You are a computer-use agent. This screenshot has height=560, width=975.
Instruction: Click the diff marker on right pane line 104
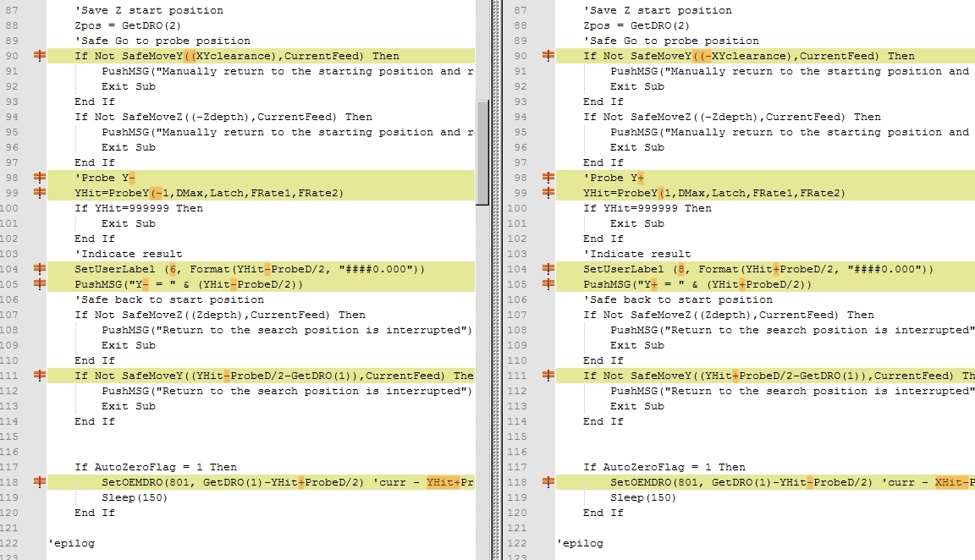548,269
